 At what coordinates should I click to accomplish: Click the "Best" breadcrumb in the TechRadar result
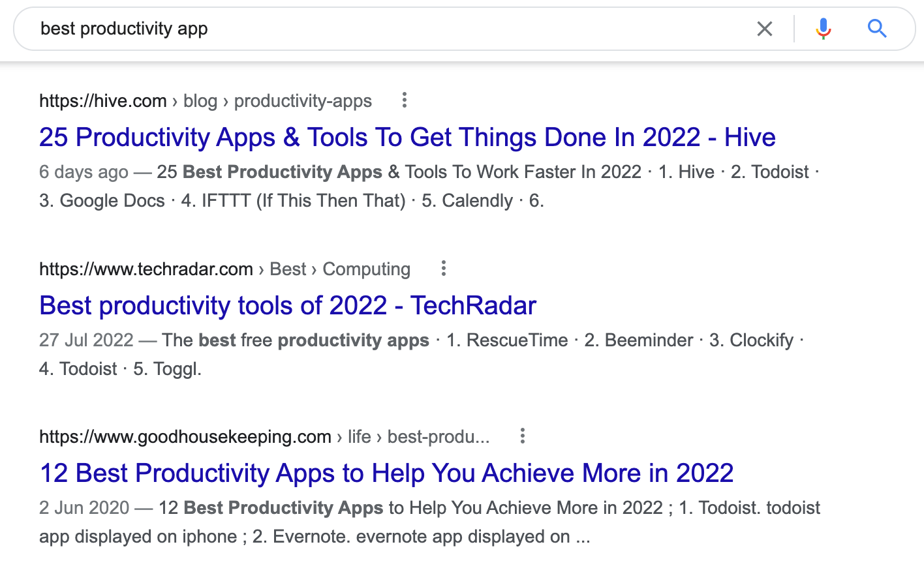[x=288, y=269]
